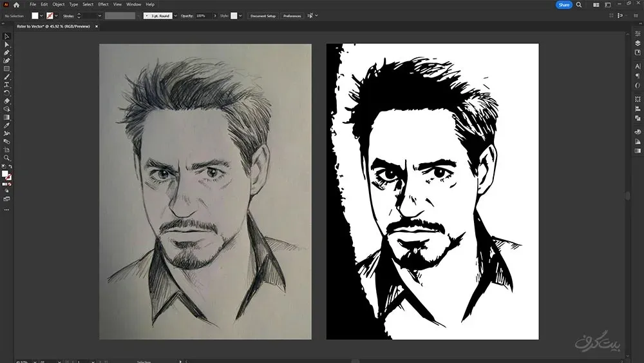Image resolution: width=644 pixels, height=363 pixels.
Task: Toggle the drawing mode button
Action: click(x=6, y=191)
